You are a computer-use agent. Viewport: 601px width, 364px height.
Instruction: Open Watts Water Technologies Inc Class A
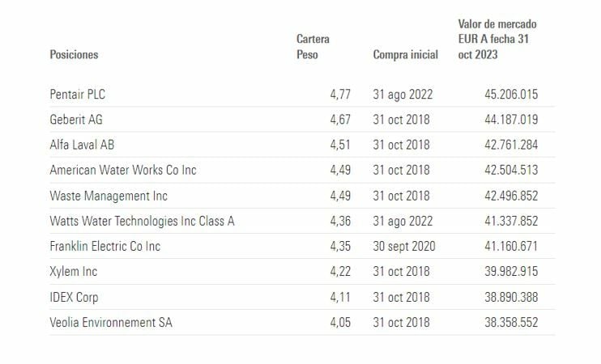click(143, 221)
